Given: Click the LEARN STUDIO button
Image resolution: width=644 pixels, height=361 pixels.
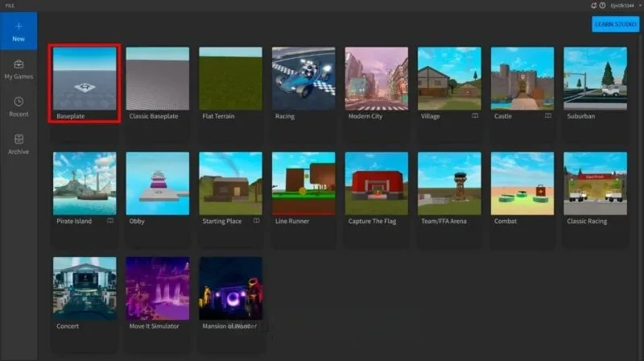Looking at the screenshot, I should [x=615, y=24].
